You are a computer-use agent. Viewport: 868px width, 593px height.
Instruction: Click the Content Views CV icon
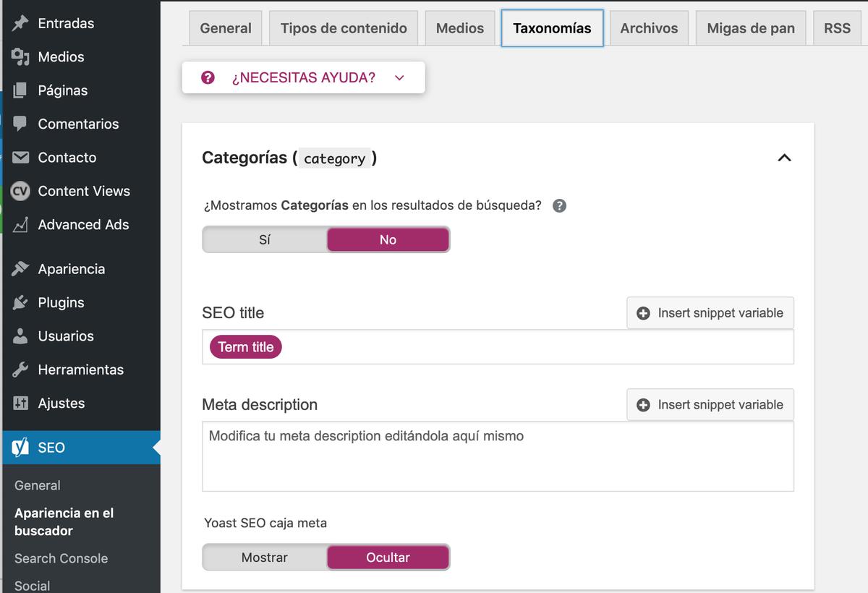coord(21,191)
